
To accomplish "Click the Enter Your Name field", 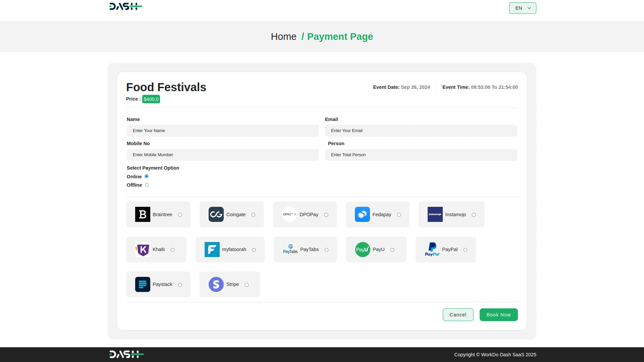I will click(x=223, y=131).
